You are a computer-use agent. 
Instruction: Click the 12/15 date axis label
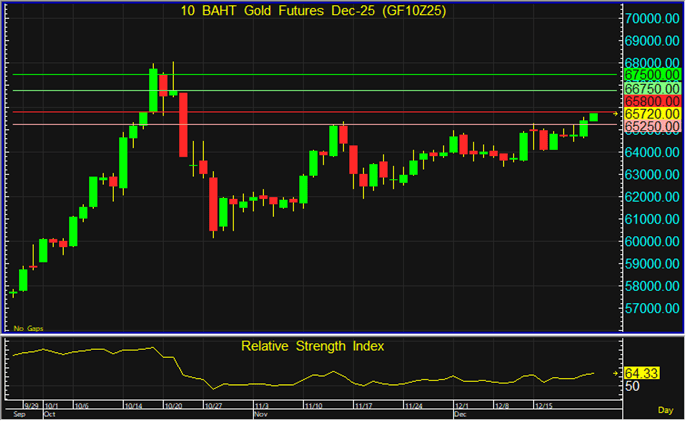545,406
